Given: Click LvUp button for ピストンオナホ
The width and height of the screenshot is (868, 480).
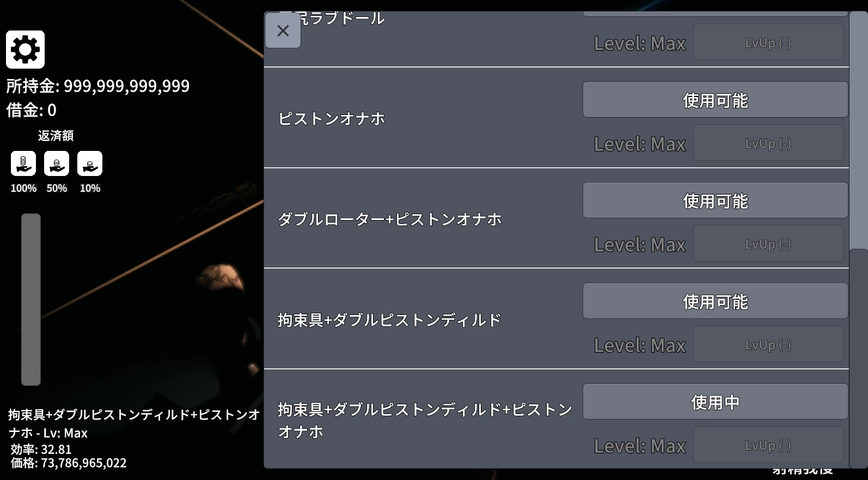Looking at the screenshot, I should click(x=768, y=143).
